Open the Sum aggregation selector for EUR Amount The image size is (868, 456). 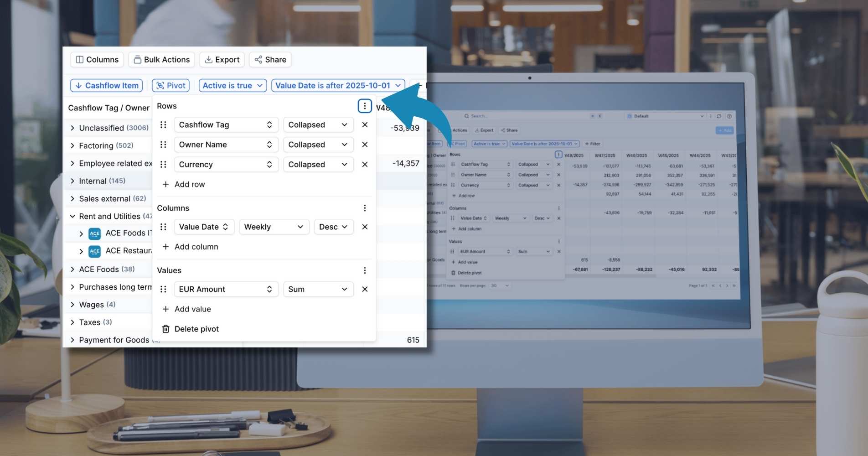318,289
